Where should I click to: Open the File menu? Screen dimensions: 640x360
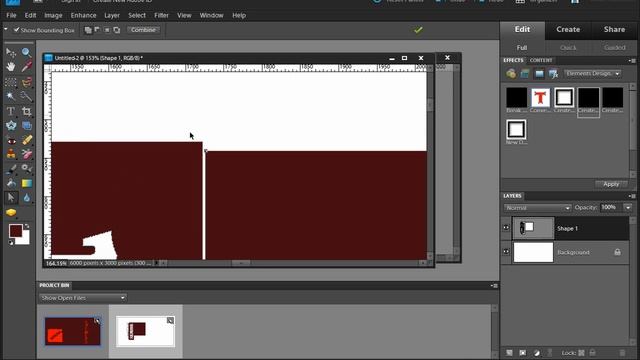click(x=11, y=16)
